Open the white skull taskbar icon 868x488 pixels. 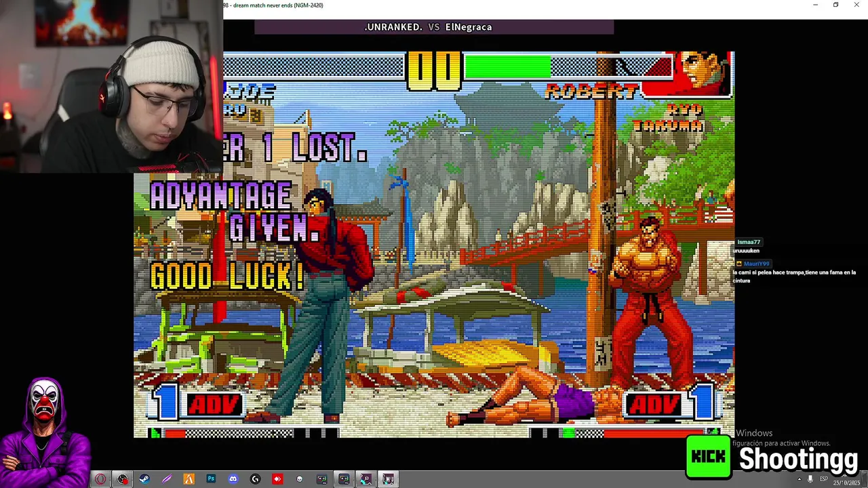[x=300, y=479]
